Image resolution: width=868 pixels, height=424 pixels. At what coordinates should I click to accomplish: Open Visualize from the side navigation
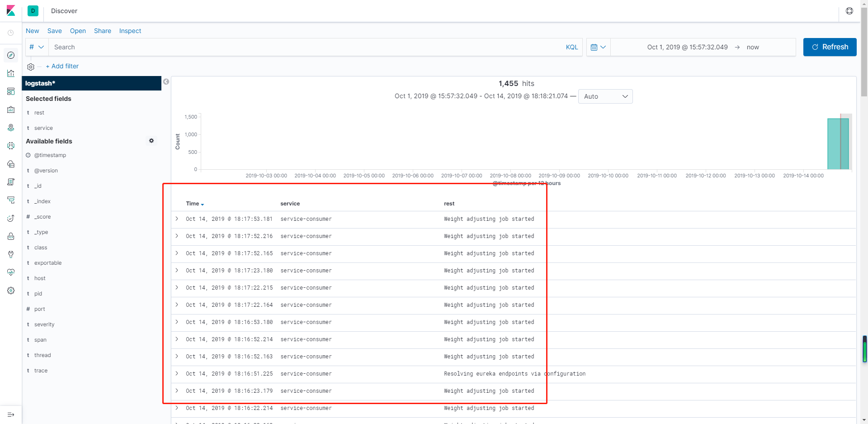pos(11,73)
